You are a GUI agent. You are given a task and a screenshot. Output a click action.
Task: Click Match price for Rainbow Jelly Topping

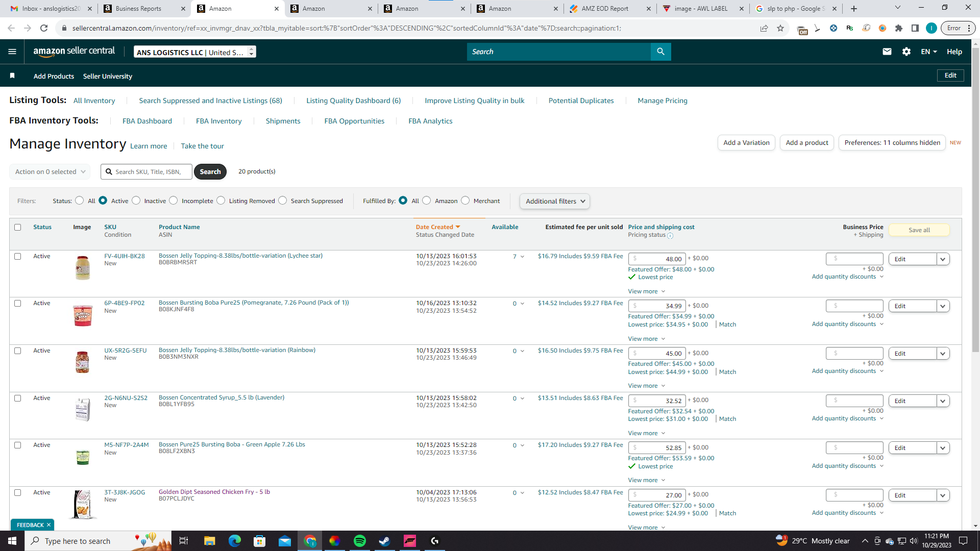(727, 372)
